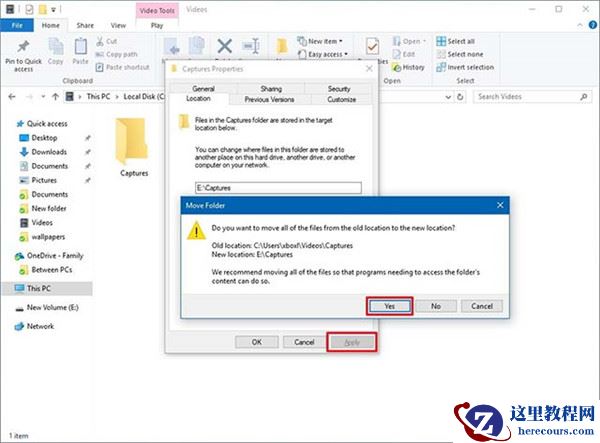Open Videos in navigation pane
This screenshot has width=600, height=443.
pyautogui.click(x=36, y=223)
